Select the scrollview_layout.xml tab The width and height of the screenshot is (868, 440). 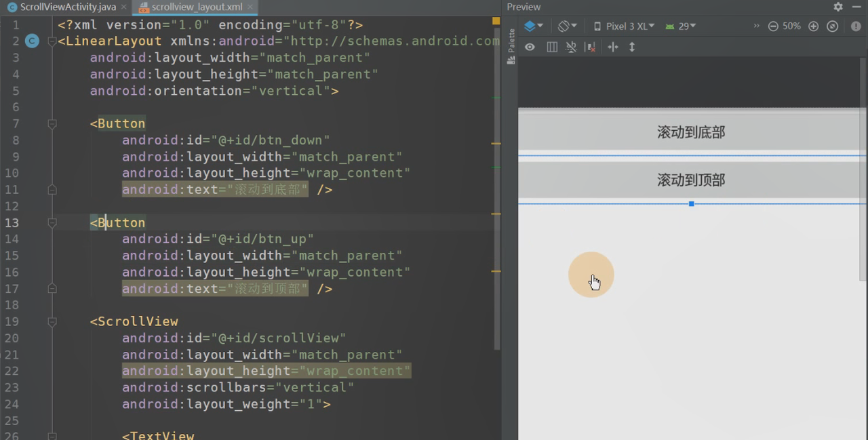[x=197, y=7]
